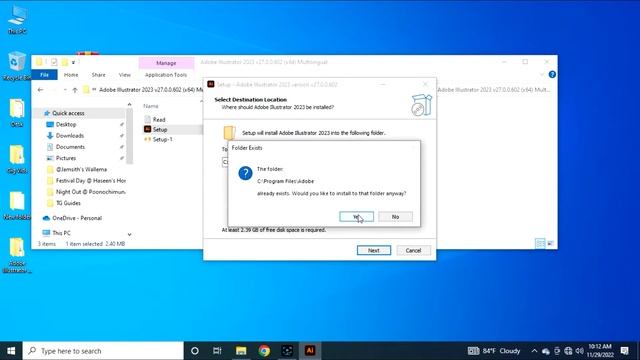Image resolution: width=640 pixels, height=360 pixels.
Task: Click Properties checkmark in quick access toolbar
Action: tap(54, 62)
